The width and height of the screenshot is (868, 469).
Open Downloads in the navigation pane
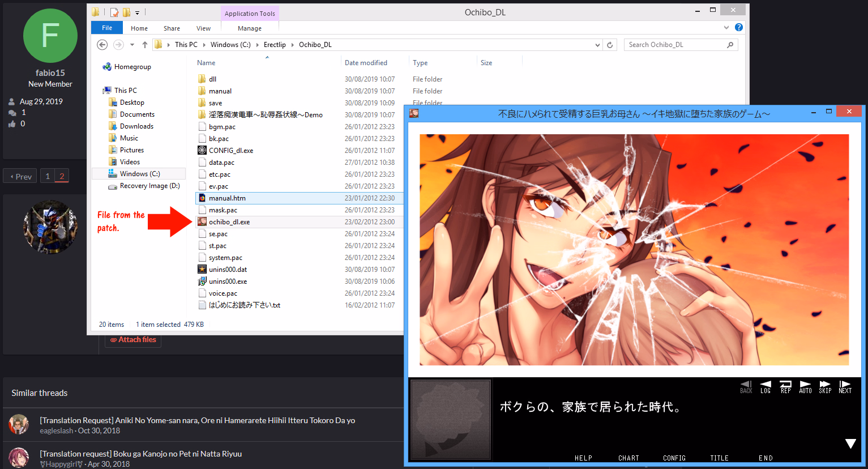tap(131, 126)
